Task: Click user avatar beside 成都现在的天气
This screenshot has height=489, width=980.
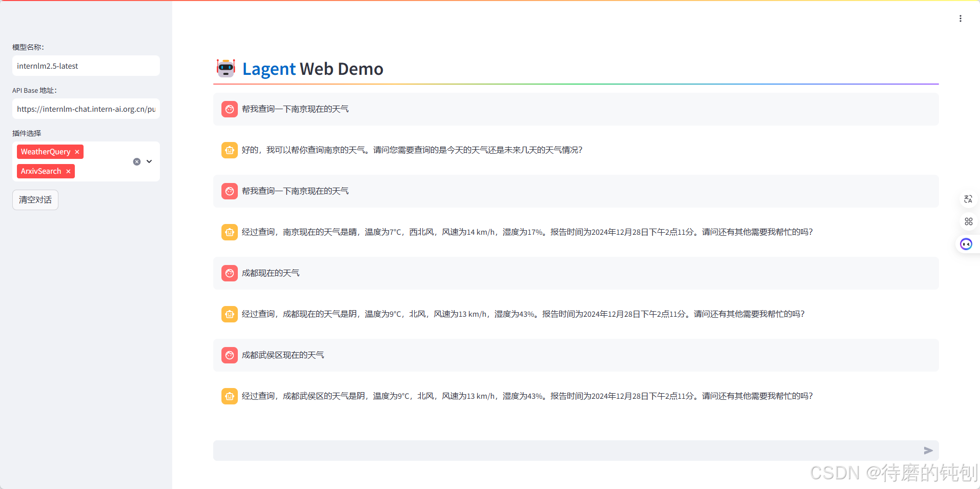Action: click(x=230, y=273)
